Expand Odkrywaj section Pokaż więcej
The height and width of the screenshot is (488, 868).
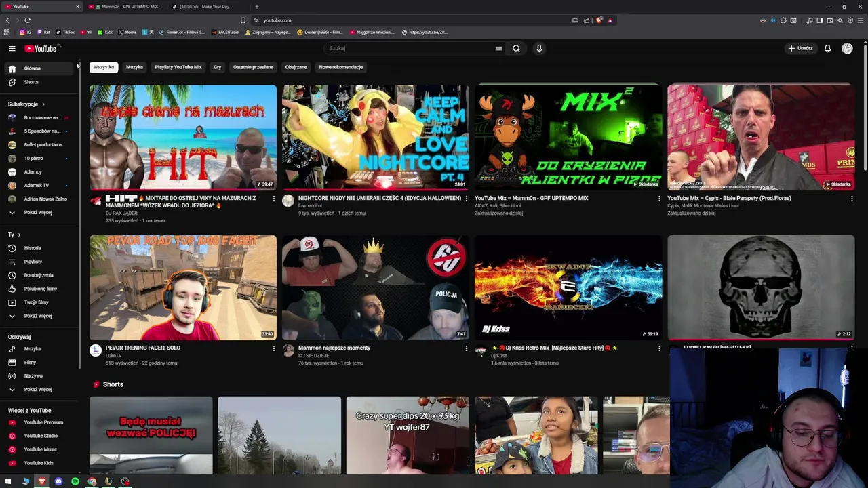coord(38,389)
